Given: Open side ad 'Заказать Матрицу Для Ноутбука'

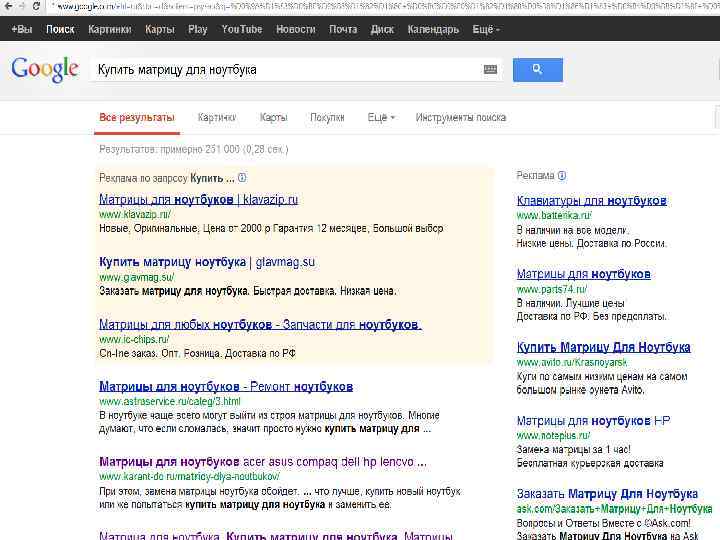Looking at the screenshot, I should 607,494.
